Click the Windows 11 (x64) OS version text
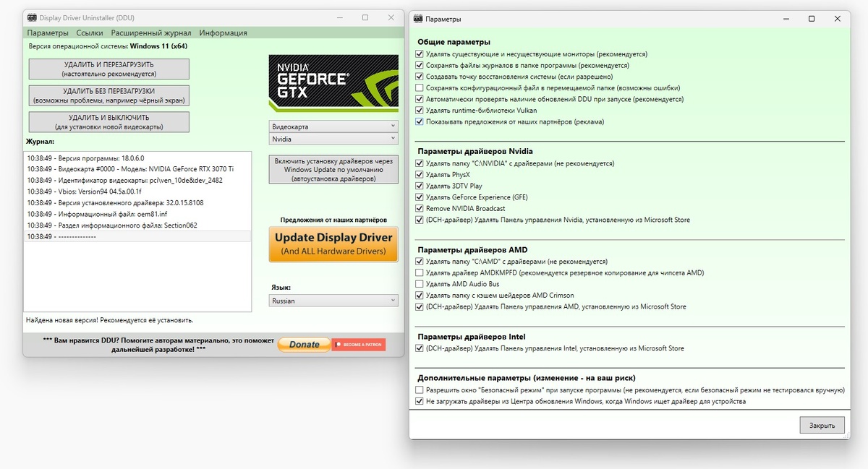The height and width of the screenshot is (469, 868). pyautogui.click(x=159, y=46)
